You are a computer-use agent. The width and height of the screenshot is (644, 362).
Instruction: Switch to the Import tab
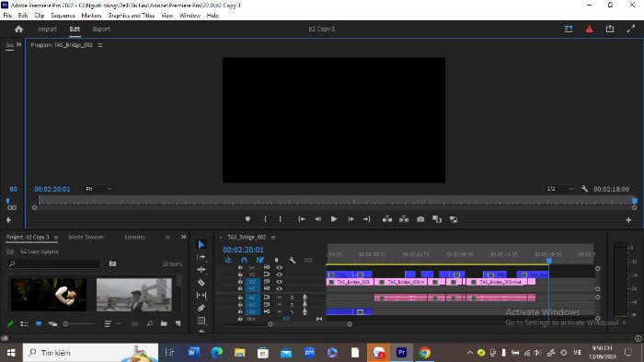click(x=47, y=29)
